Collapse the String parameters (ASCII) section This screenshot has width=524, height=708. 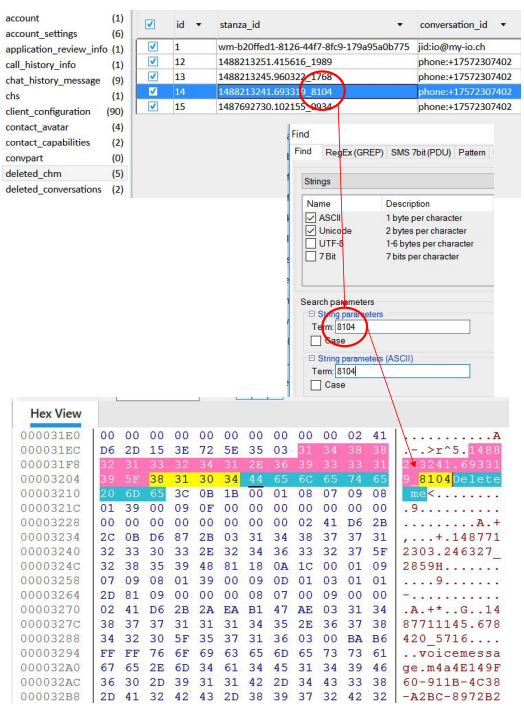312,358
